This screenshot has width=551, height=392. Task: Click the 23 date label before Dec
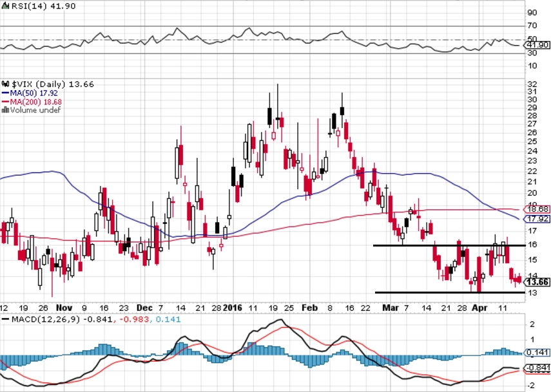[x=124, y=308]
